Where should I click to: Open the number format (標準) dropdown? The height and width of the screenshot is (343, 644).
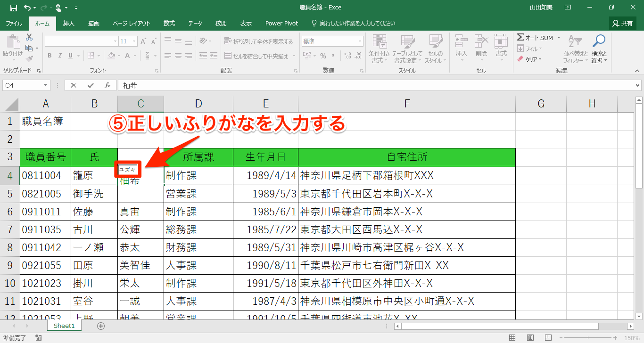(360, 41)
